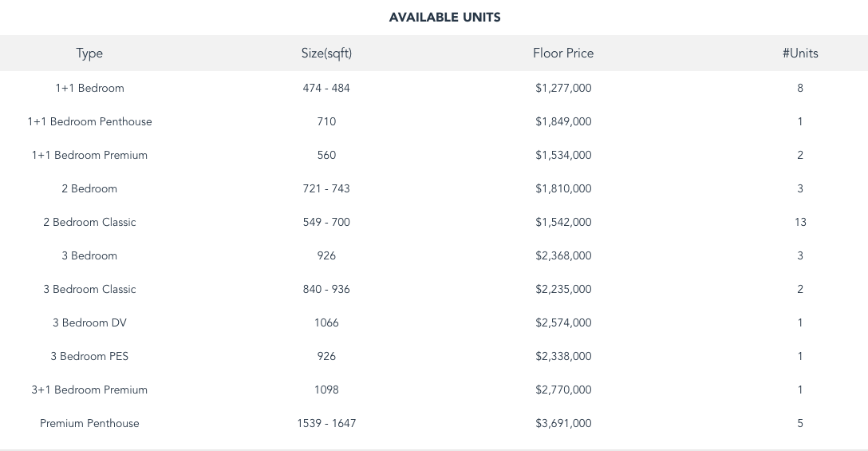
Task: Select the 2 Bedroom Classic type
Action: (x=89, y=222)
